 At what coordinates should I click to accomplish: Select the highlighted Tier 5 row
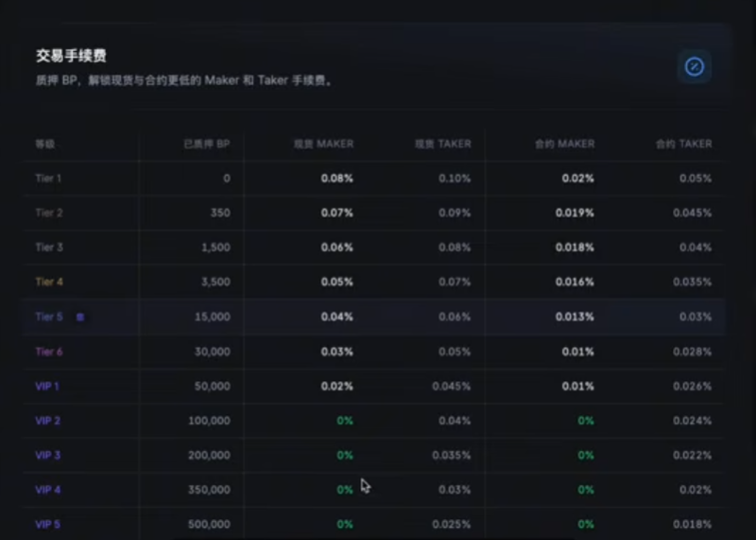(373, 317)
